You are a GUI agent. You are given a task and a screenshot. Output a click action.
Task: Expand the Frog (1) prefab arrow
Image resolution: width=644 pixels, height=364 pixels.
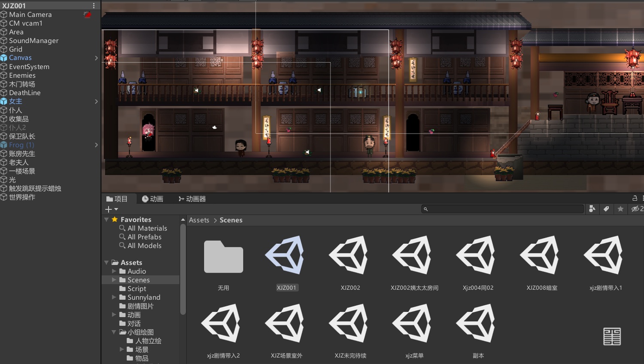[x=96, y=145]
